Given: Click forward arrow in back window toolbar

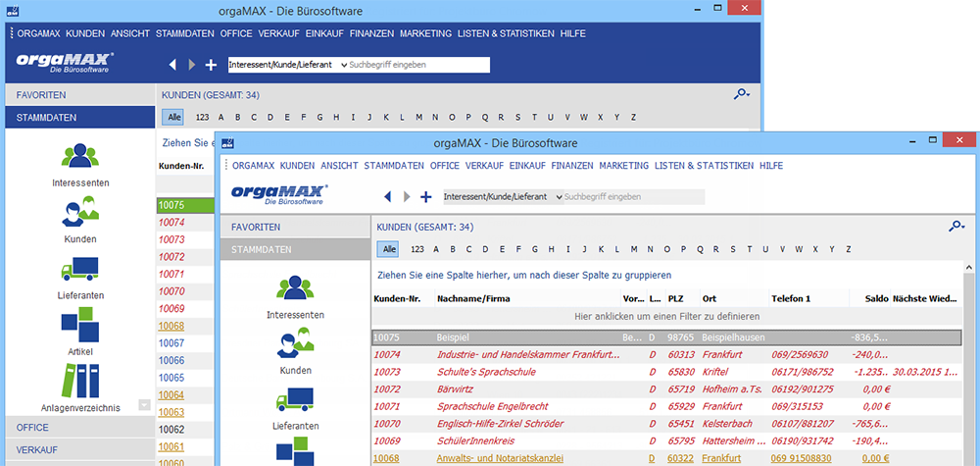Looking at the screenshot, I should (x=192, y=65).
